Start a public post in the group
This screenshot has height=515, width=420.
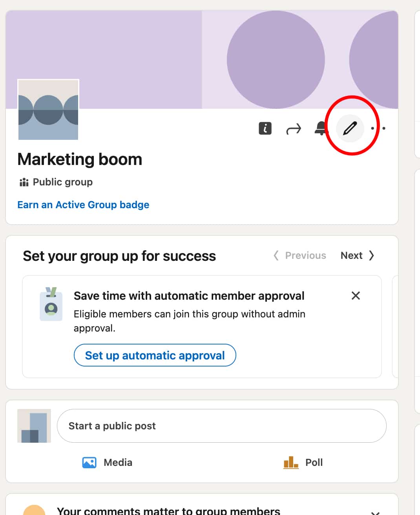pyautogui.click(x=221, y=425)
